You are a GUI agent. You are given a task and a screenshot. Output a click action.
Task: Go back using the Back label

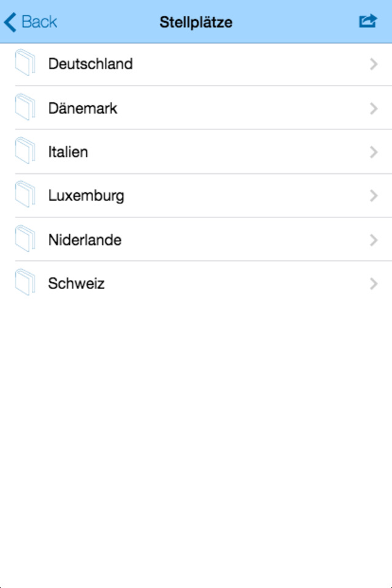39,22
